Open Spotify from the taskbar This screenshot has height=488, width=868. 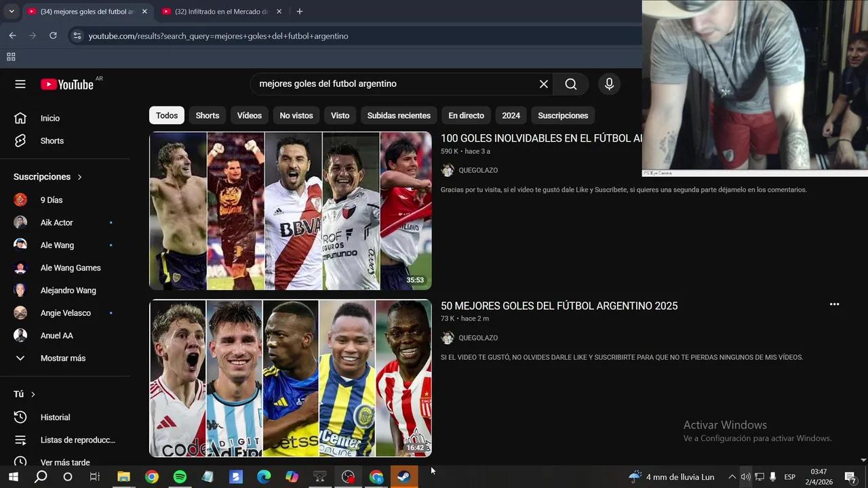coord(180,477)
